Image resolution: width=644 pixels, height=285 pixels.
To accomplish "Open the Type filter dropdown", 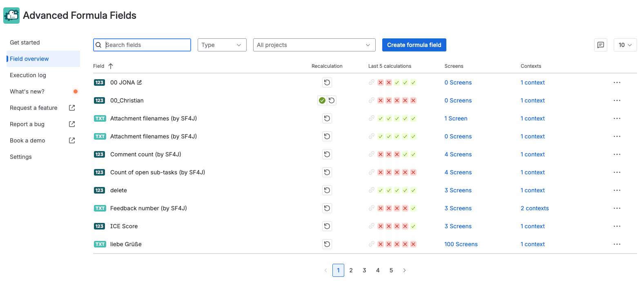I will 222,45.
